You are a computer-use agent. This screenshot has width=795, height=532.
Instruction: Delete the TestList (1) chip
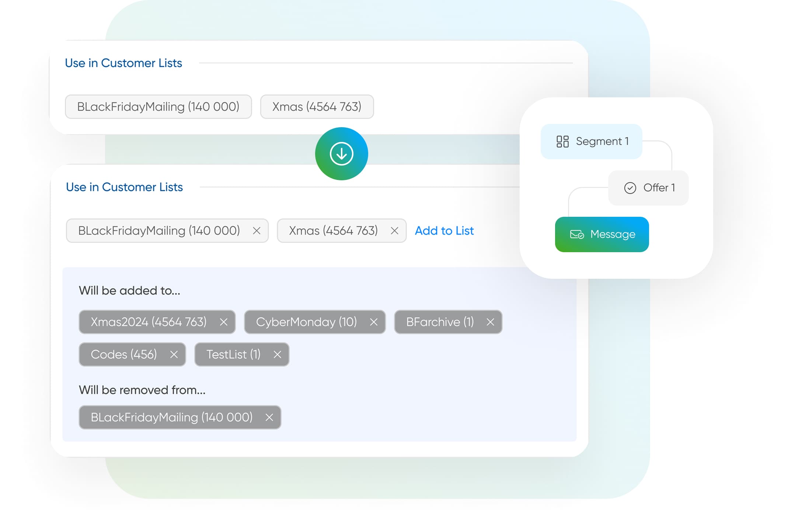click(x=277, y=355)
